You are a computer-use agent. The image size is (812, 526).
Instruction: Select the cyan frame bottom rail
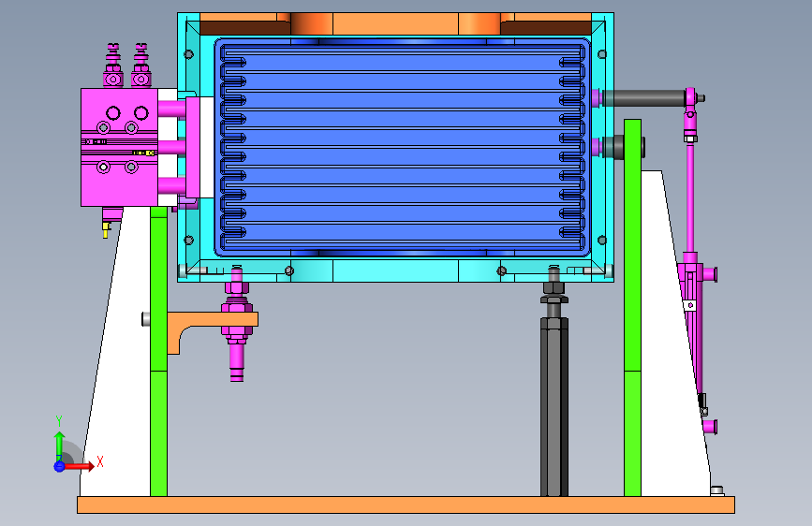click(x=395, y=270)
